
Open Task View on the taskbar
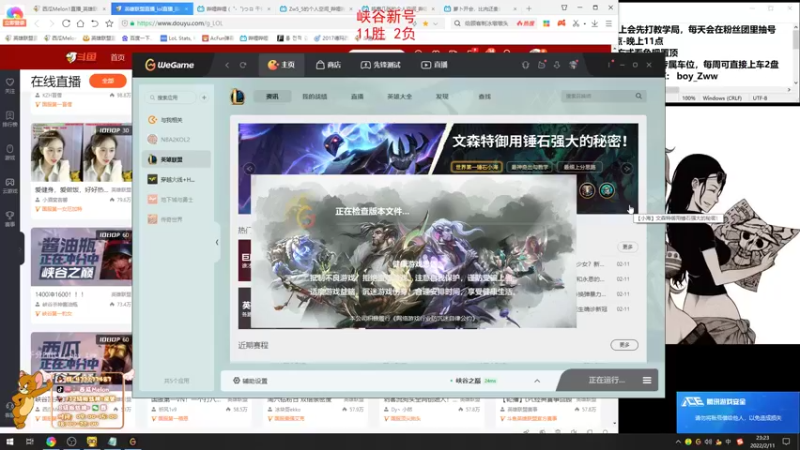pyautogui.click(x=30, y=441)
